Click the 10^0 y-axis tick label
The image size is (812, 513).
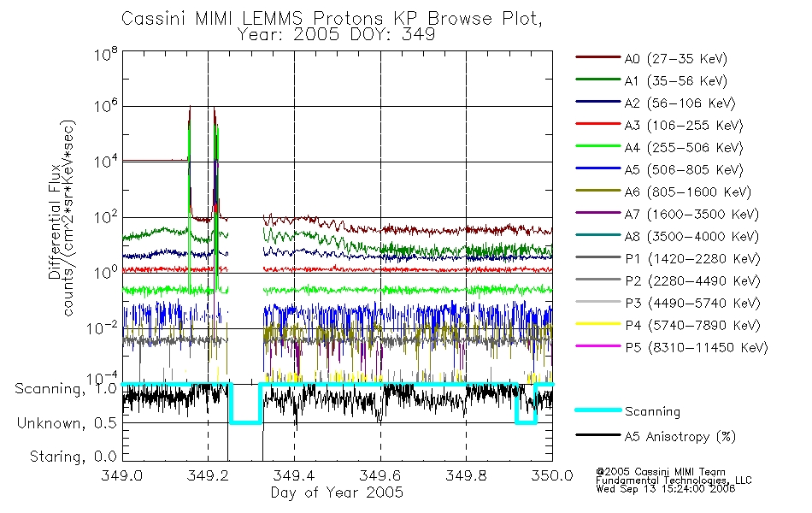(106, 273)
